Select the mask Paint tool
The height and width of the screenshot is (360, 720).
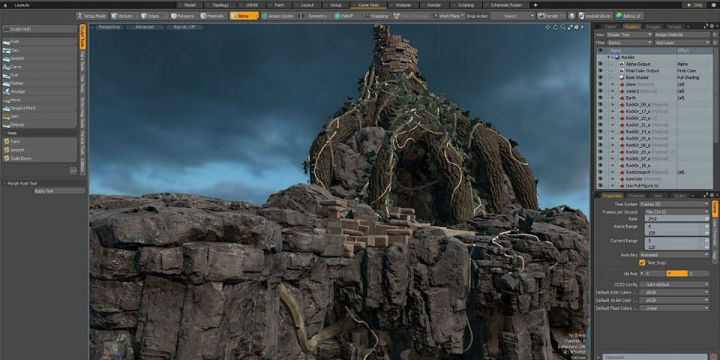[39, 141]
